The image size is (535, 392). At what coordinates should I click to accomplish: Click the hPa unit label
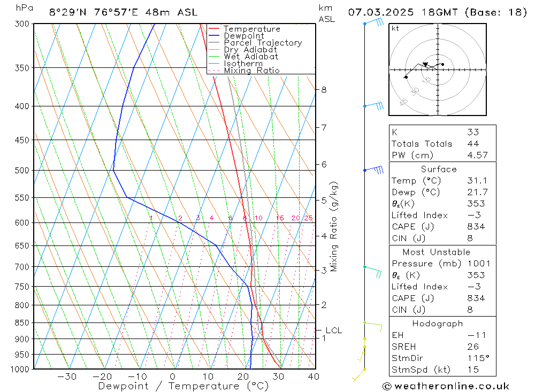25,8
